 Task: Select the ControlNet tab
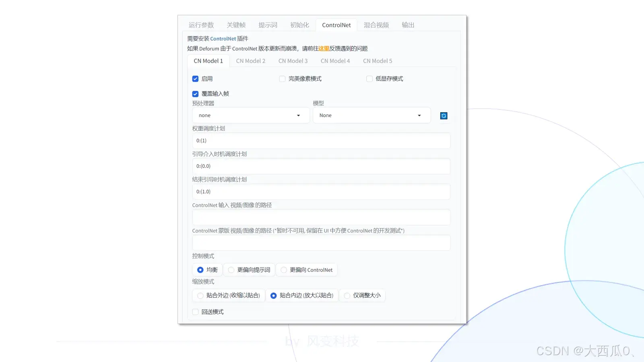click(336, 25)
